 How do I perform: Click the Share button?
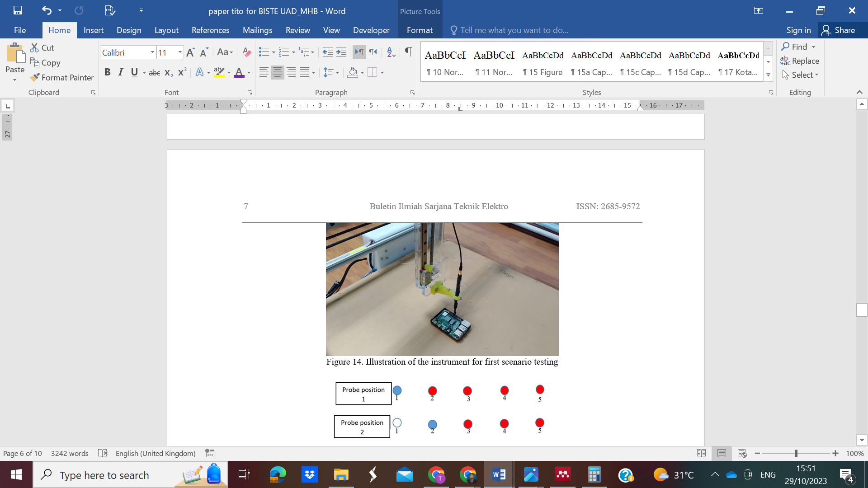(839, 30)
